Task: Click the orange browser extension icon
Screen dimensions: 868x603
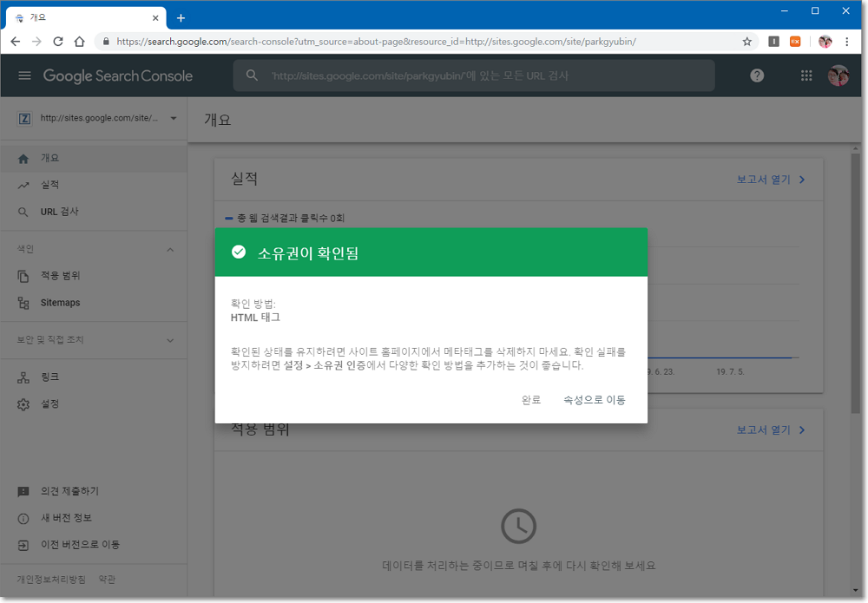Action: (x=795, y=42)
